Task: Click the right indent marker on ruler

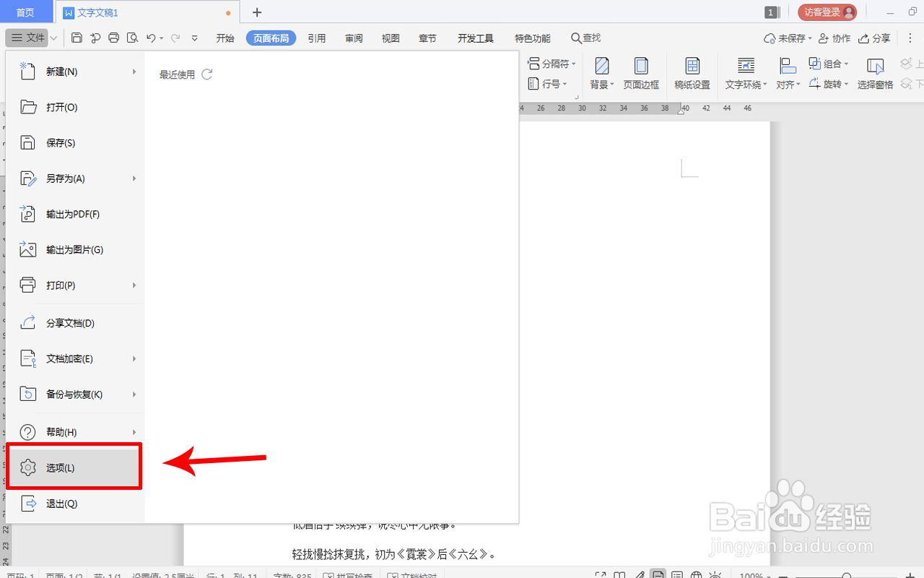Action: click(x=681, y=111)
